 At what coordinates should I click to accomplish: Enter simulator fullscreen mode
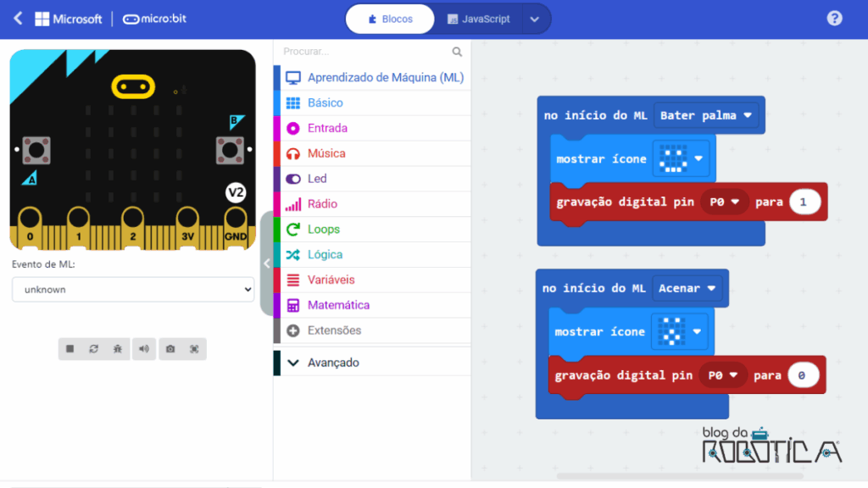196,349
